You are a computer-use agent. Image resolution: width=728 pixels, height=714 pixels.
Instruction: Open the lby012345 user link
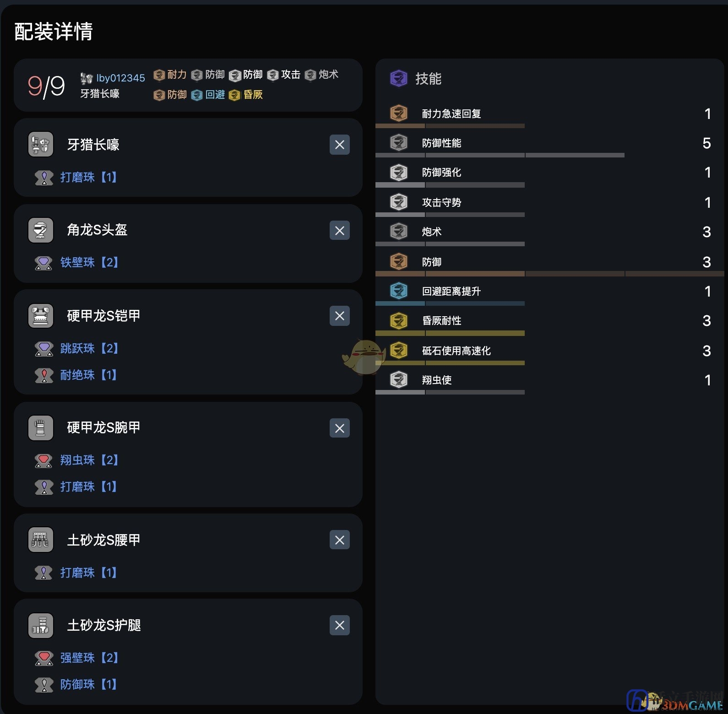pos(120,78)
